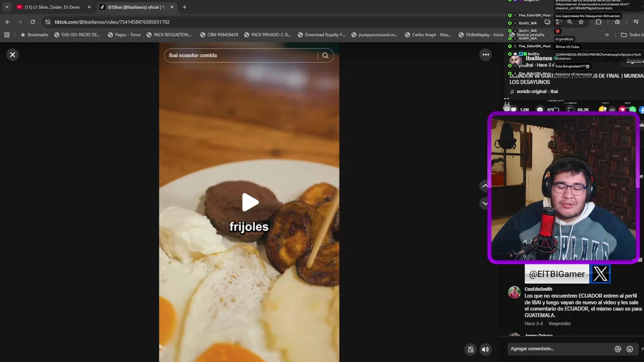Insert a mention with the @ icon
The height and width of the screenshot is (362, 644).
[x=618, y=349]
